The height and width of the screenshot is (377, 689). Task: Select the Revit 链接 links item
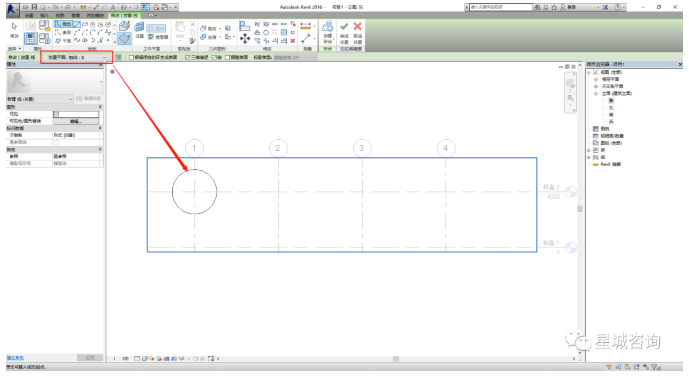point(610,164)
